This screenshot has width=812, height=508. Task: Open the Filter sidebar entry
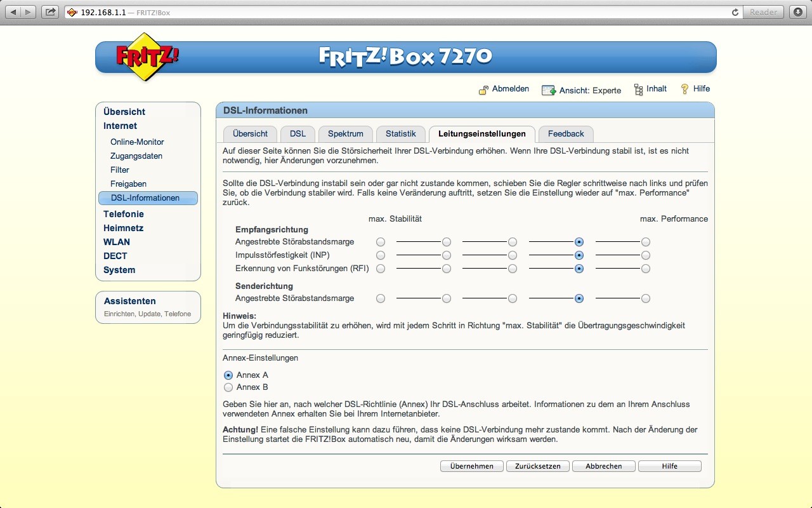pos(120,170)
